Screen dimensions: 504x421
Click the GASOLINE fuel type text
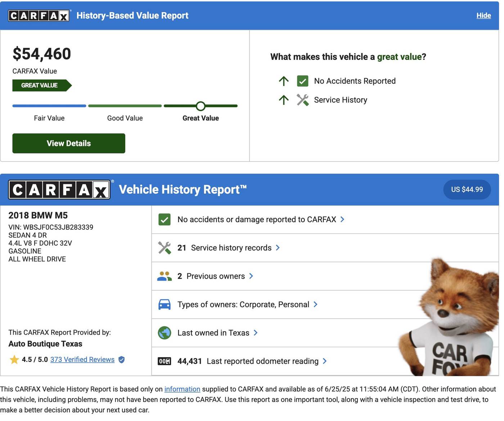click(x=25, y=251)
